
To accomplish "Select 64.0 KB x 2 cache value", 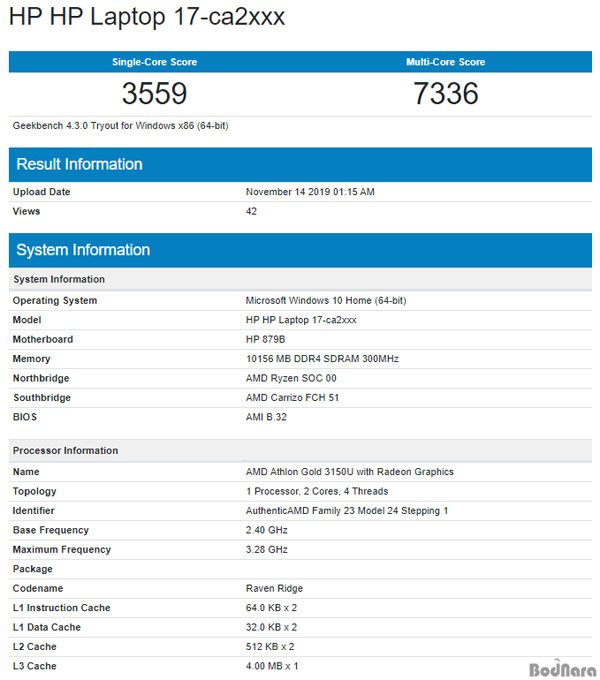I will click(271, 608).
